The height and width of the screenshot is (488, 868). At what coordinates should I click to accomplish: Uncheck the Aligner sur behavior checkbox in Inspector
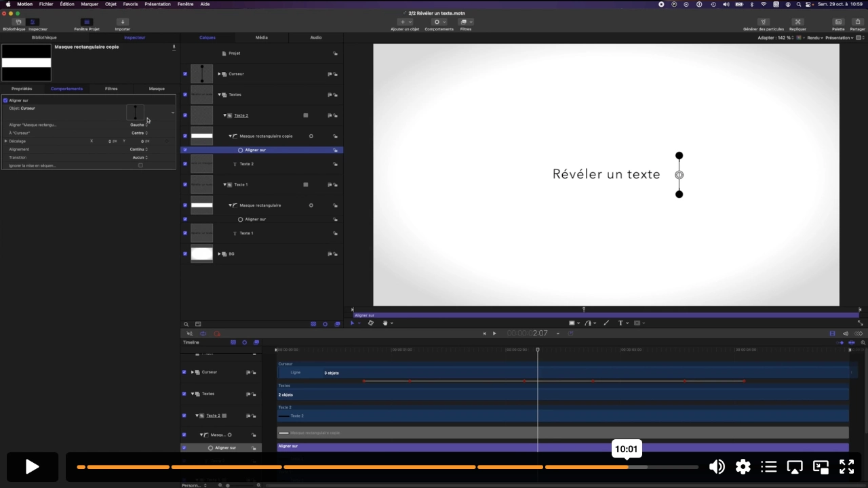click(x=5, y=100)
